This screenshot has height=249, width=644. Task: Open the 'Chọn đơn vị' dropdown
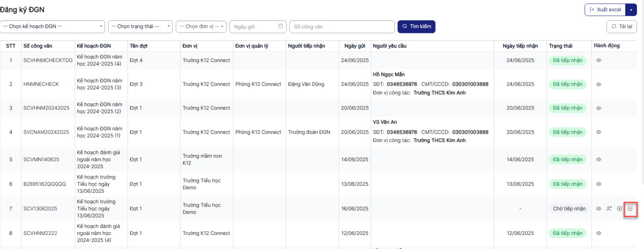(x=201, y=27)
